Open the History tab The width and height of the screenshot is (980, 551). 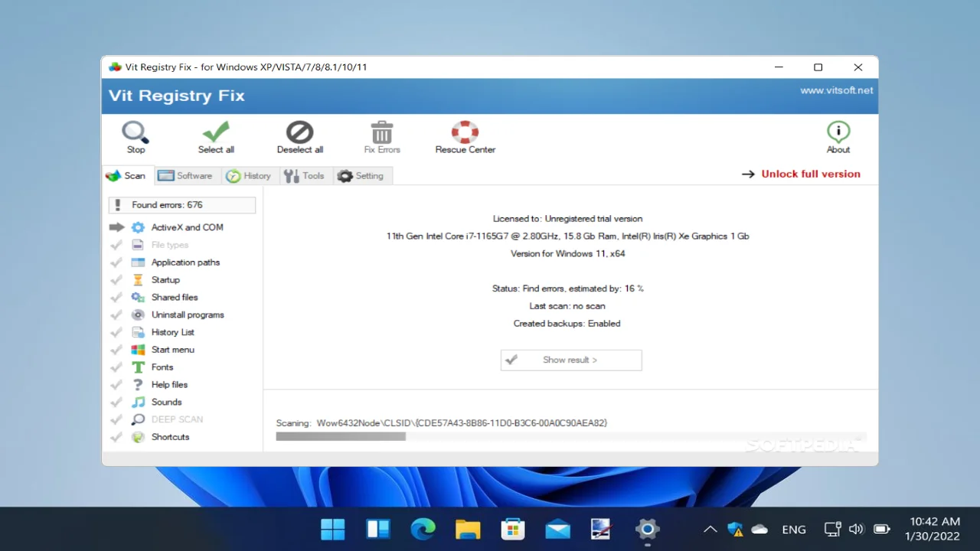click(x=249, y=175)
